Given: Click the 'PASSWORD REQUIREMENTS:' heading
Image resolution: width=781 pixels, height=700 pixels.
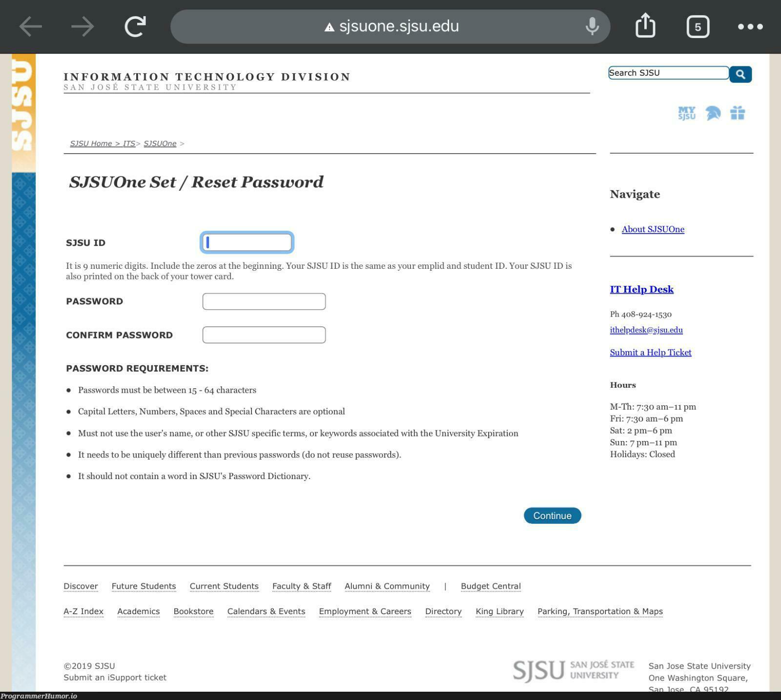Looking at the screenshot, I should 137,368.
